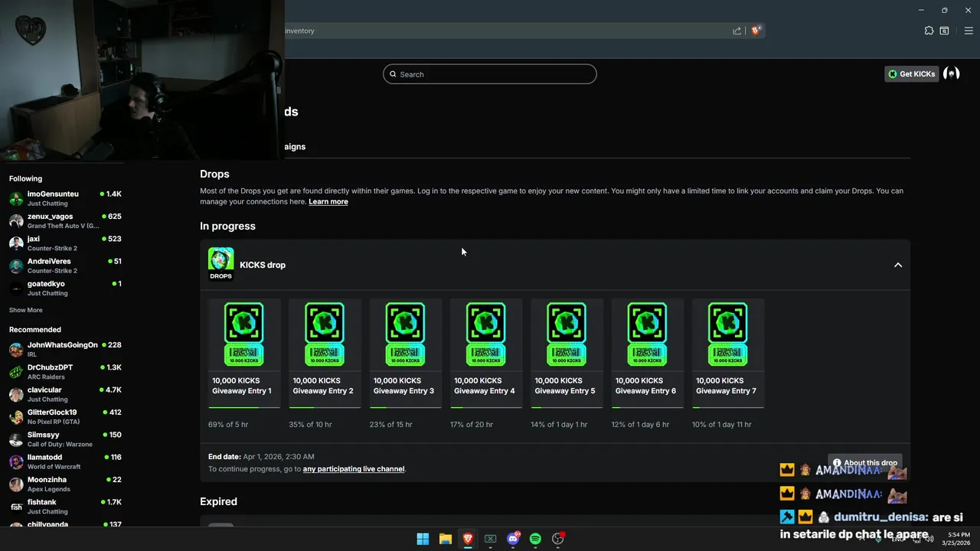Select Giveaway Entry 5 drop thumbnail
Screen dimensions: 980x551
[x=567, y=334]
